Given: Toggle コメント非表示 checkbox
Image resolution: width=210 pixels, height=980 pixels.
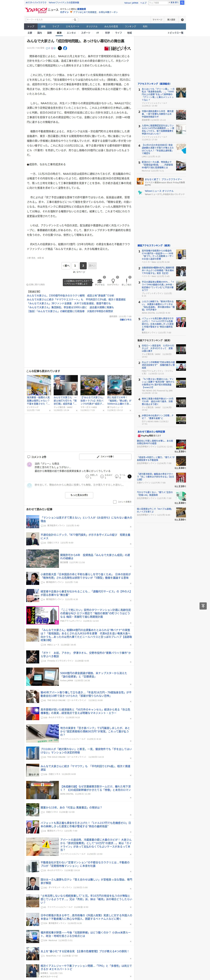Looking at the screenshot, I should tap(115, 502).
